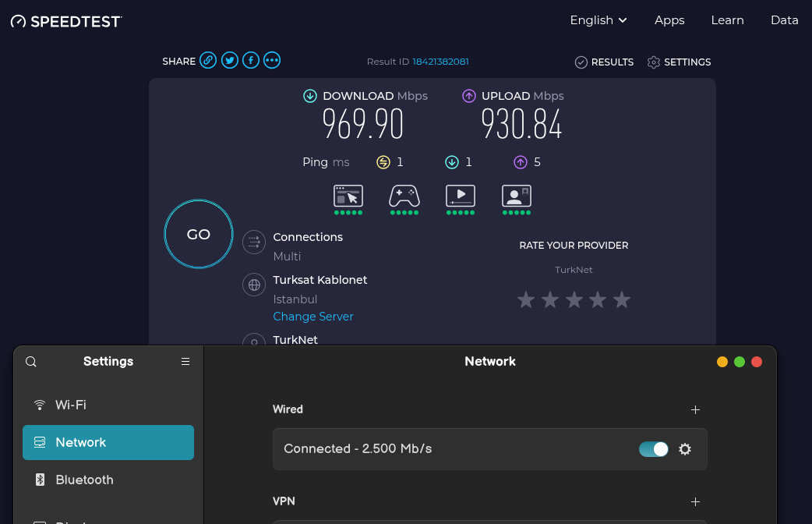Click the Speedtest logo

[x=66, y=21]
